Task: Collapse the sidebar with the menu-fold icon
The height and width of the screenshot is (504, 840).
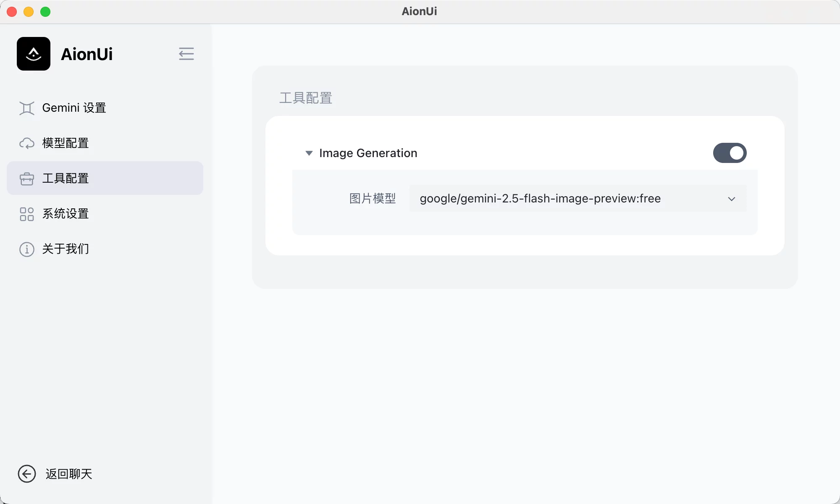Action: (x=186, y=54)
